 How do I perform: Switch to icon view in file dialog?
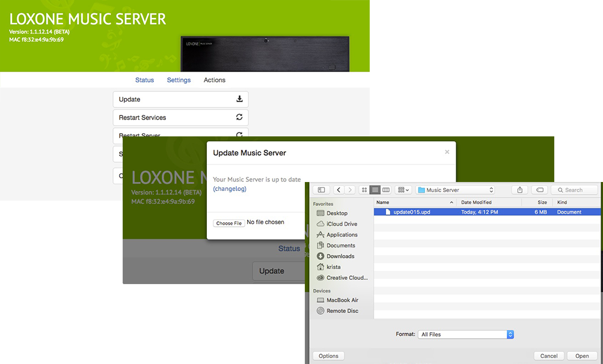[x=364, y=190]
